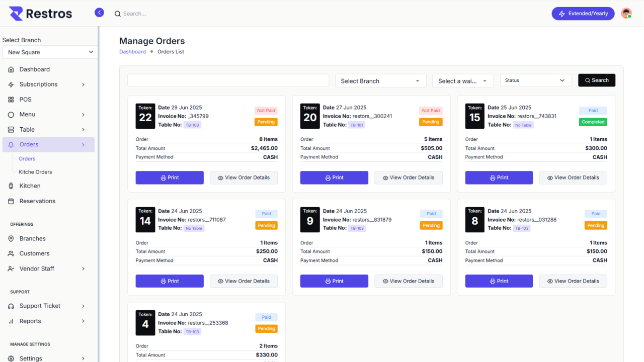644x362 pixels.
Task: Select the Customers icon in sidebar
Action: click(11, 253)
